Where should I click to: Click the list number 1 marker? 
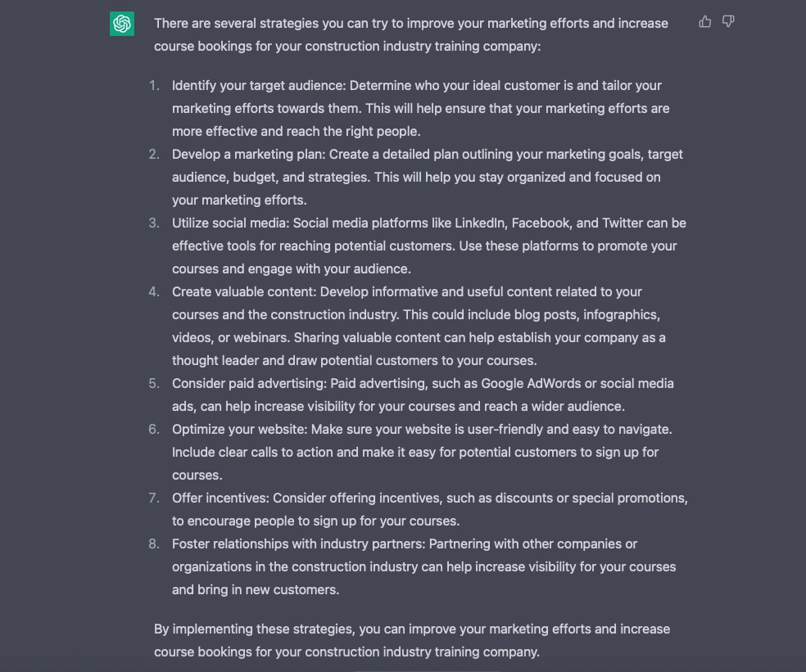coord(154,85)
